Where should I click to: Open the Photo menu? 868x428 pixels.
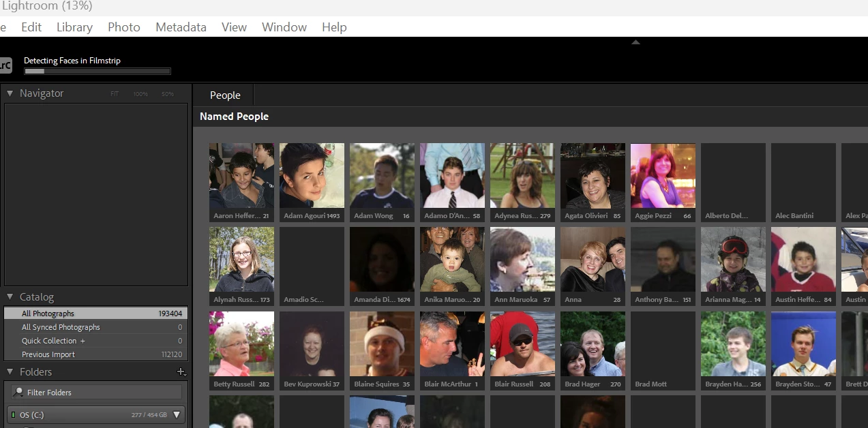[124, 27]
